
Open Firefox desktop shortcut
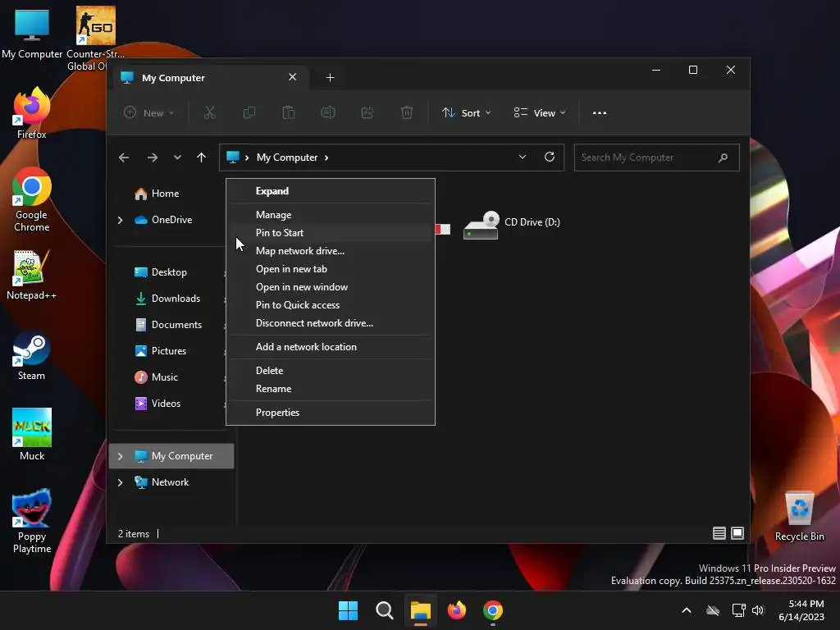[32, 113]
